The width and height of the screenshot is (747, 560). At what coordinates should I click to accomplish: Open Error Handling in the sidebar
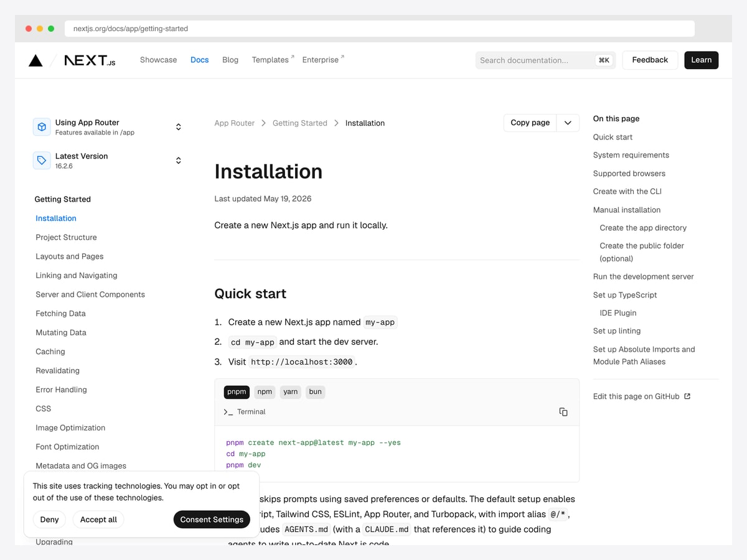[61, 390]
